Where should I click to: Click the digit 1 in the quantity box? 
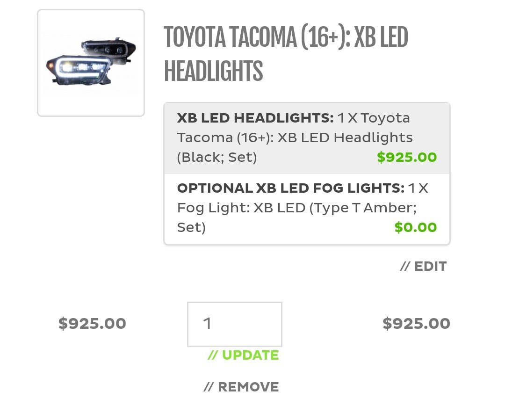pyautogui.click(x=207, y=323)
